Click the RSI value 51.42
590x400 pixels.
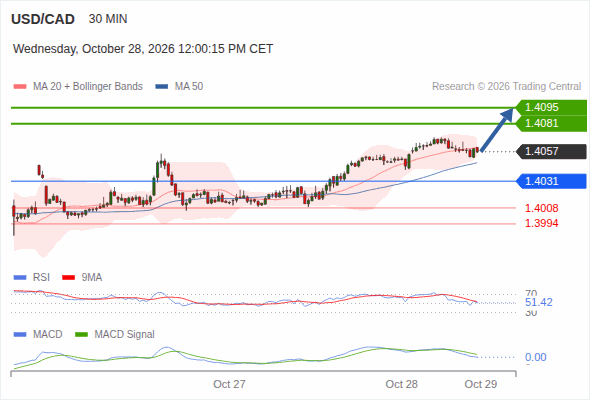click(x=539, y=302)
